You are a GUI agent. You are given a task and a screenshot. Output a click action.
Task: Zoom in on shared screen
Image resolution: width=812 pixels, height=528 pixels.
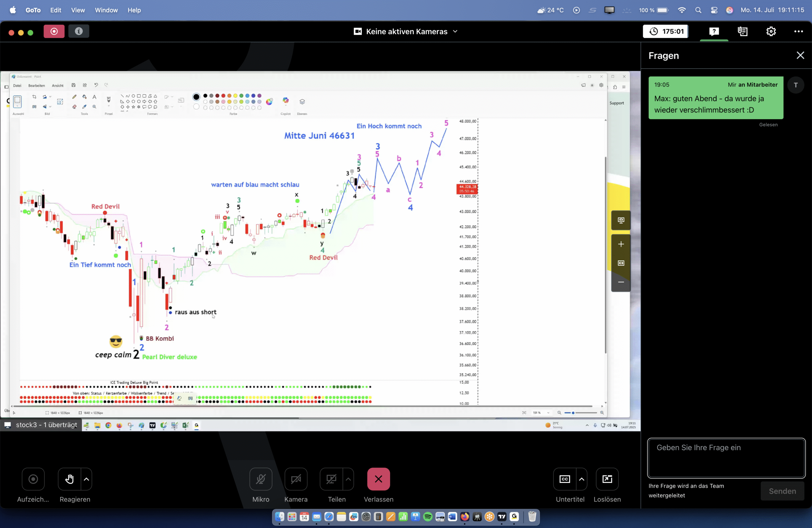(621, 244)
